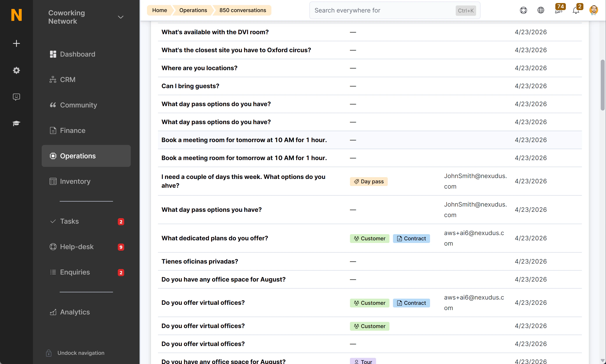606x364 pixels.
Task: Click Undock navigation at sidebar bottom
Action: 81,353
